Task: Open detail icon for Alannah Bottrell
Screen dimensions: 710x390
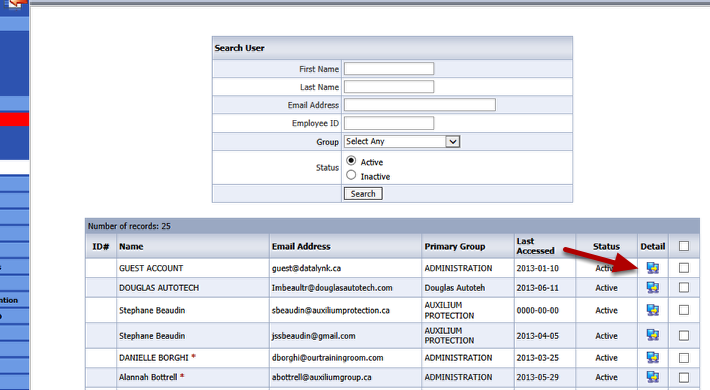Action: point(652,377)
